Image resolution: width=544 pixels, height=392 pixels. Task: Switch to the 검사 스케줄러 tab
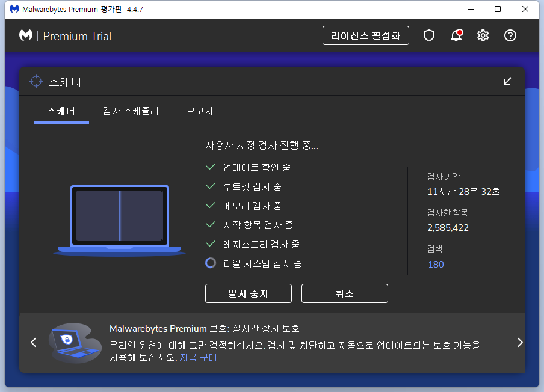tap(131, 111)
